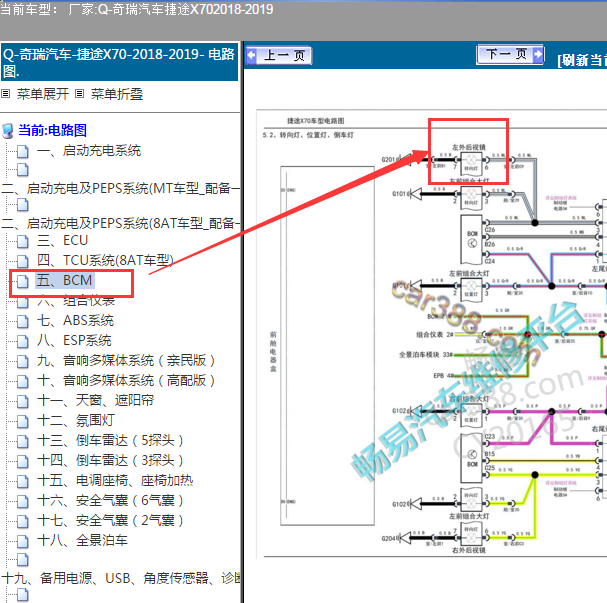Click page icon beside 八、ESP系统
The width and height of the screenshot is (607, 603).
click(x=23, y=342)
